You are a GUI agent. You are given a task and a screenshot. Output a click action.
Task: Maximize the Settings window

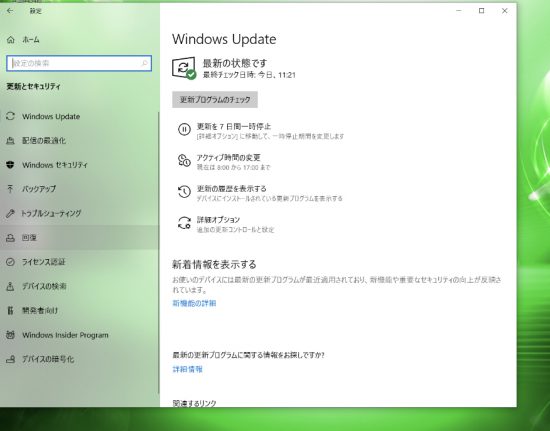pyautogui.click(x=482, y=11)
